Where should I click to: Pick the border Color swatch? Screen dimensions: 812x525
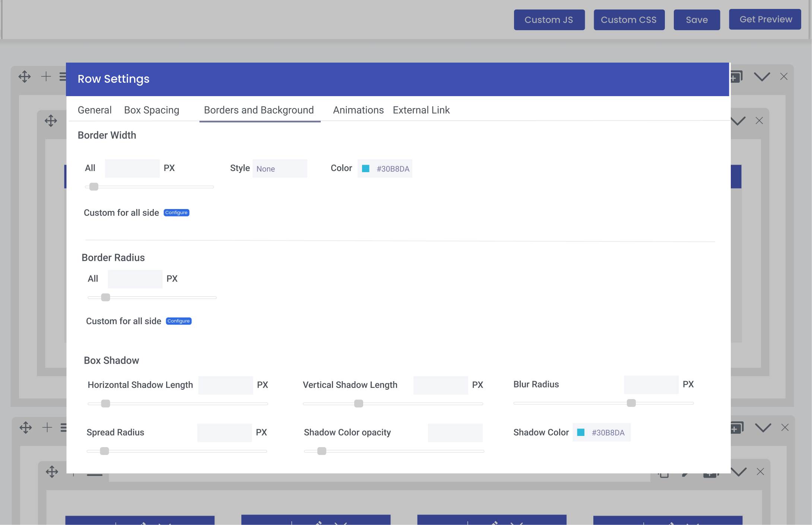(366, 168)
